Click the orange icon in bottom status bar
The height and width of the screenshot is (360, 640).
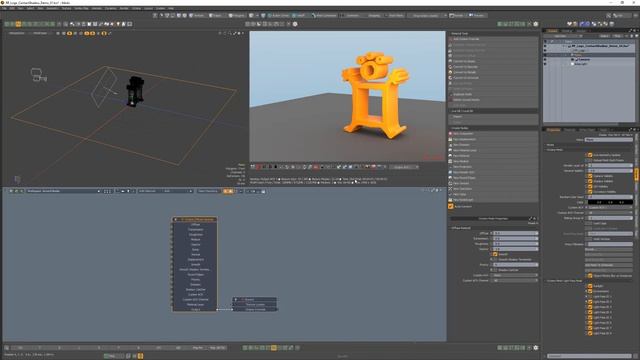(x=140, y=356)
